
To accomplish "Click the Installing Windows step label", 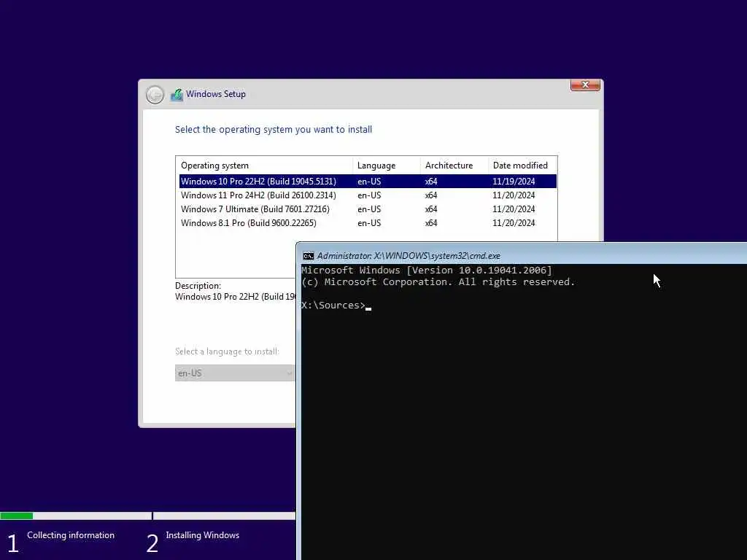I will (203, 535).
